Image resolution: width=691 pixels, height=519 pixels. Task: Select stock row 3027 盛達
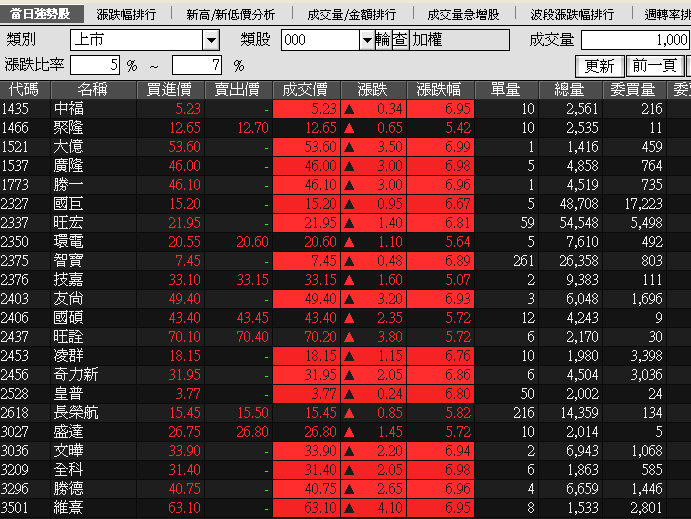pos(346,432)
